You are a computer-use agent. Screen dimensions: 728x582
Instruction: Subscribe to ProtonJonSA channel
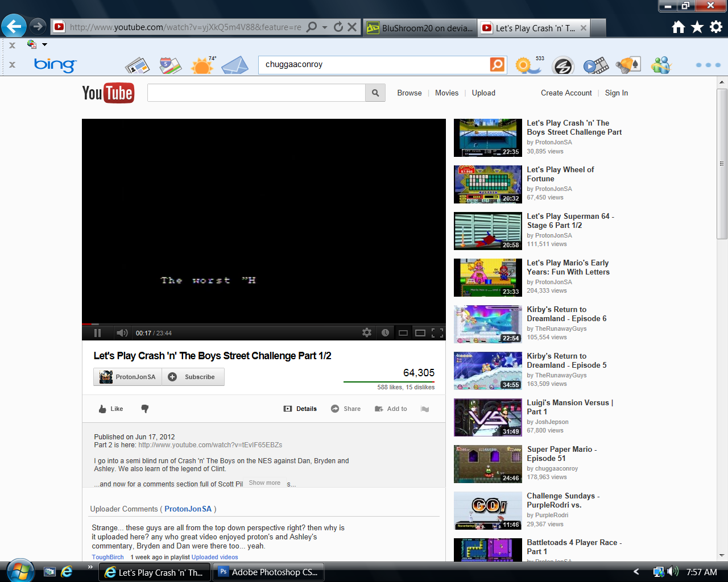pyautogui.click(x=193, y=377)
